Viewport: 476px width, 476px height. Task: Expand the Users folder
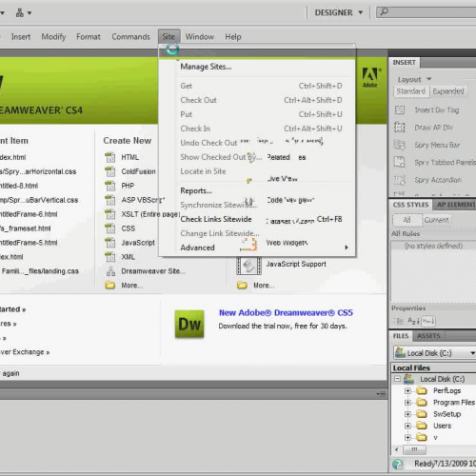[407, 426]
